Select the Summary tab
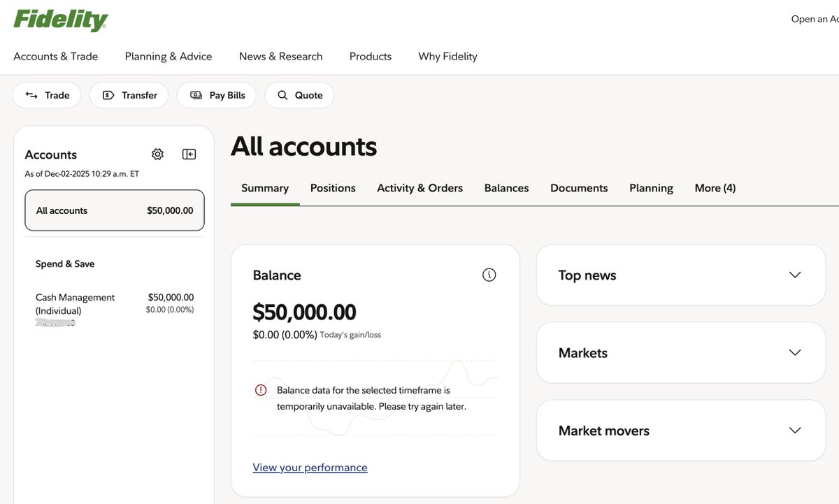The image size is (839, 504). [265, 188]
